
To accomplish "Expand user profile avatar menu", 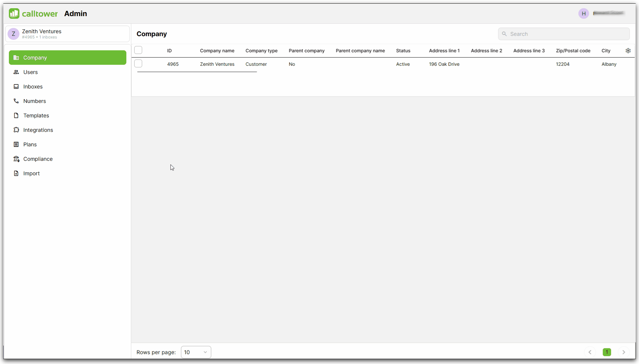I will [x=584, y=13].
